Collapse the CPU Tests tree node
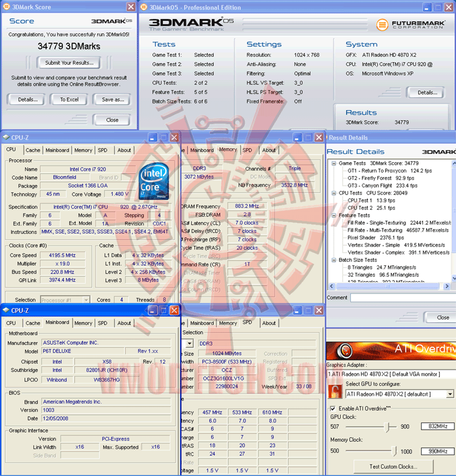This screenshot has height=476, width=456. tap(334, 193)
